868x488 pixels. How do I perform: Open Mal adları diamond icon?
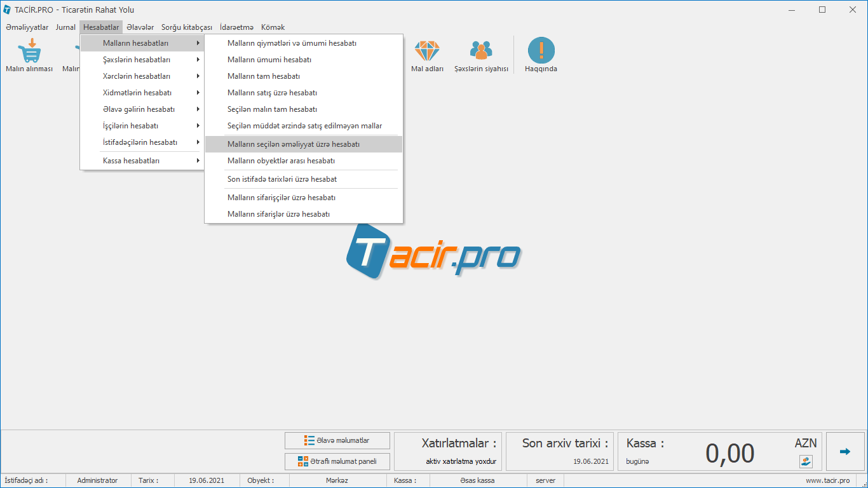(427, 51)
